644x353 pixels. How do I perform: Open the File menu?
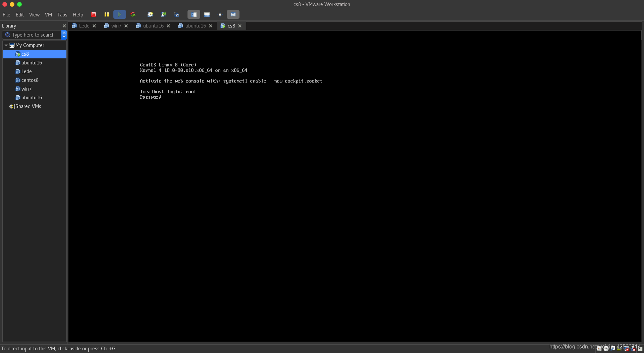pos(6,15)
